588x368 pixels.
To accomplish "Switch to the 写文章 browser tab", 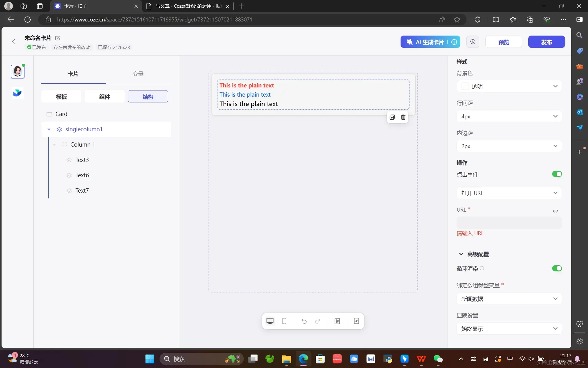I will 187,6.
